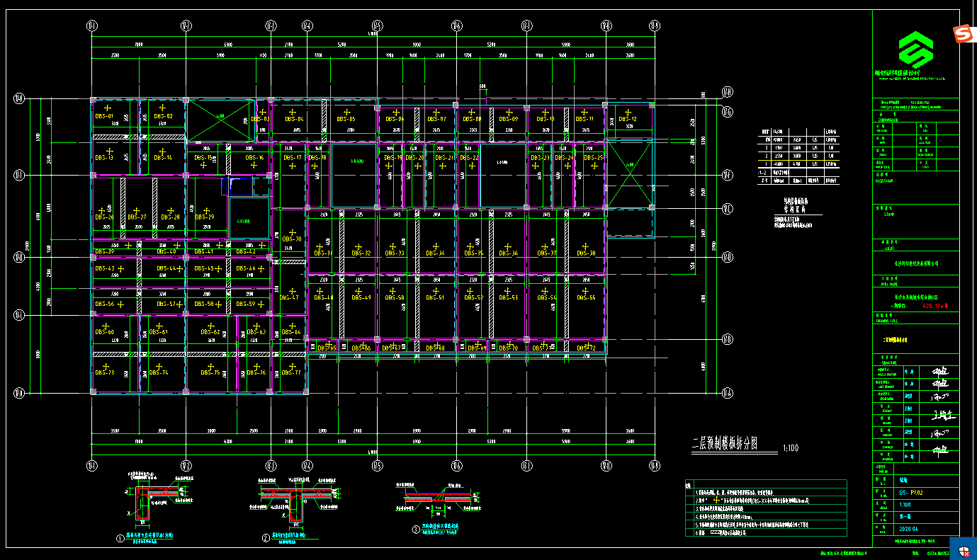Select slab label DBS-16
This screenshot has width=977, height=560.
tap(254, 157)
